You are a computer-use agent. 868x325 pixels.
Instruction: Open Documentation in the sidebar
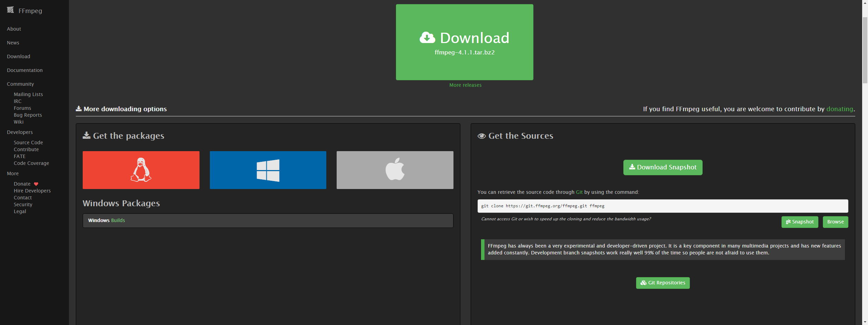[x=25, y=70]
